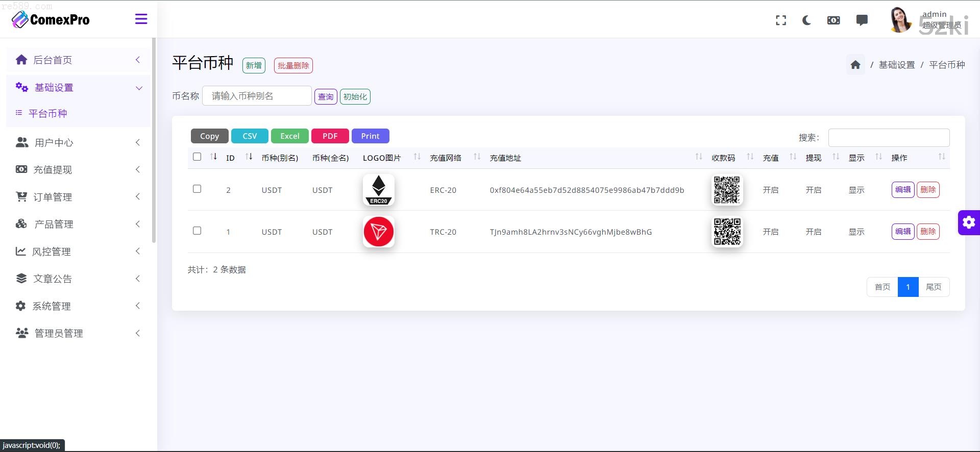The image size is (980, 452).
Task: Toggle the hamburger sidebar menu icon
Action: pos(141,19)
